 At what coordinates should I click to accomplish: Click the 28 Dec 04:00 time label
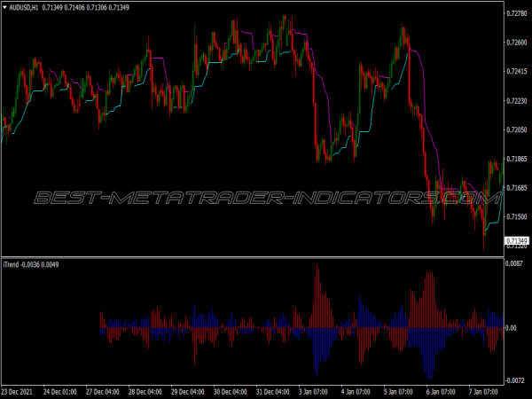pos(145,392)
